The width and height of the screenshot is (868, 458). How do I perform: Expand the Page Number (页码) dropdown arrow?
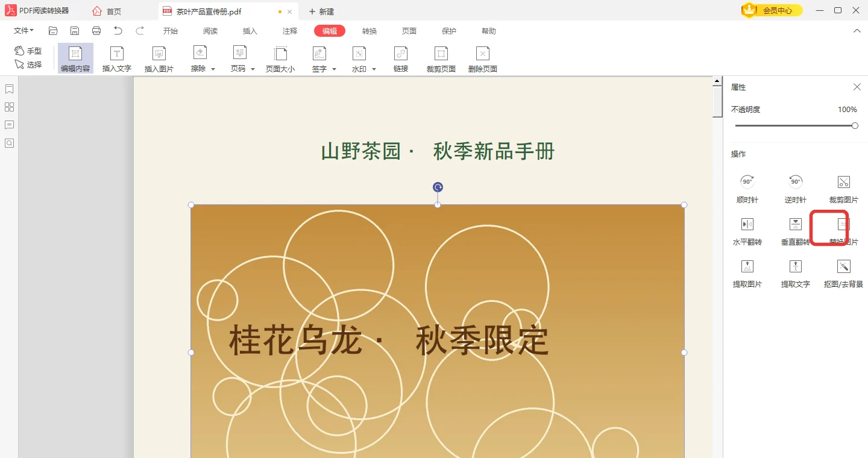[x=253, y=69]
